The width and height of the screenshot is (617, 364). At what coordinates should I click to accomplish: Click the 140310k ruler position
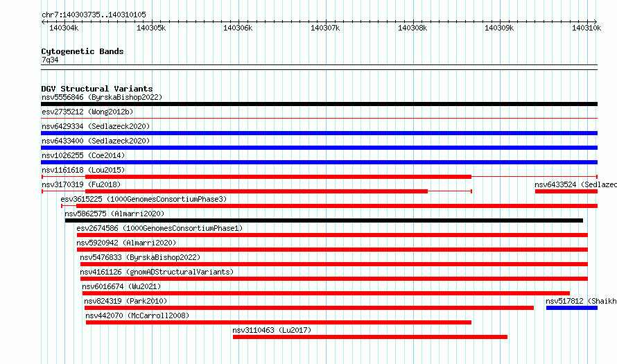point(586,28)
